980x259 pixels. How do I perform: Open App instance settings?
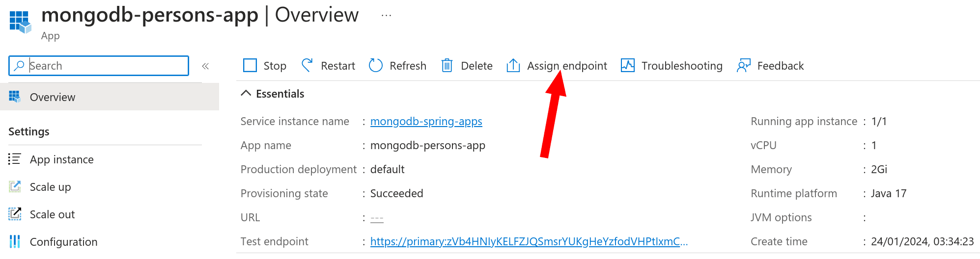coord(61,159)
